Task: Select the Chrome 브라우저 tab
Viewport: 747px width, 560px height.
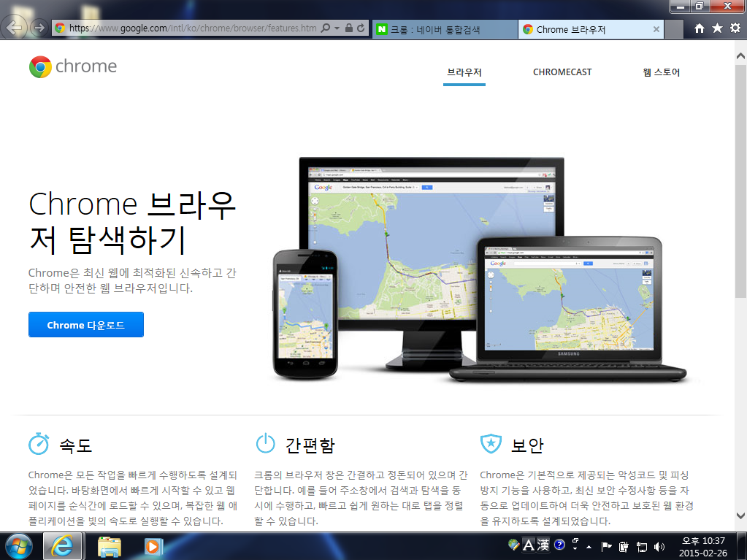Action: (x=591, y=29)
